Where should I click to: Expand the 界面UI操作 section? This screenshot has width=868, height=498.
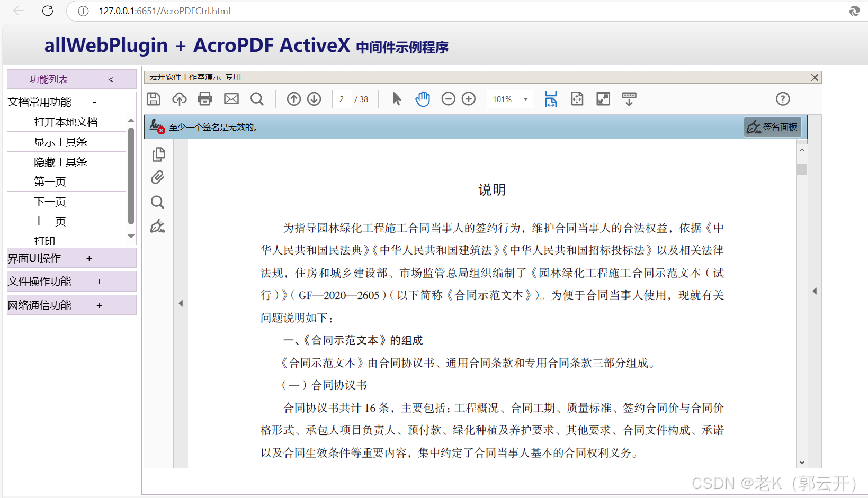71,258
